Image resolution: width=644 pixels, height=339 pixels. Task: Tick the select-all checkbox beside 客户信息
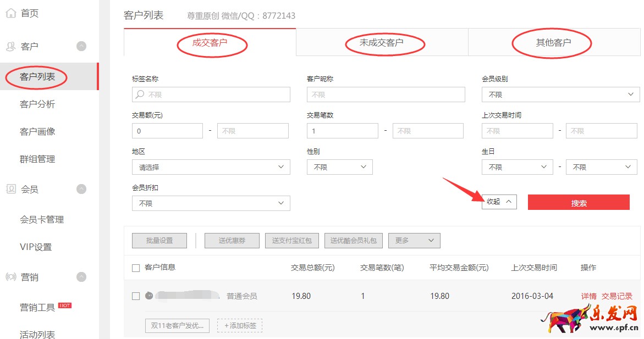click(136, 268)
